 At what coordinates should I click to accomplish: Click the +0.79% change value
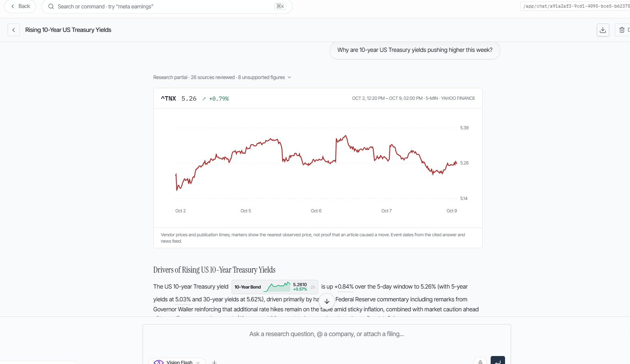219,99
